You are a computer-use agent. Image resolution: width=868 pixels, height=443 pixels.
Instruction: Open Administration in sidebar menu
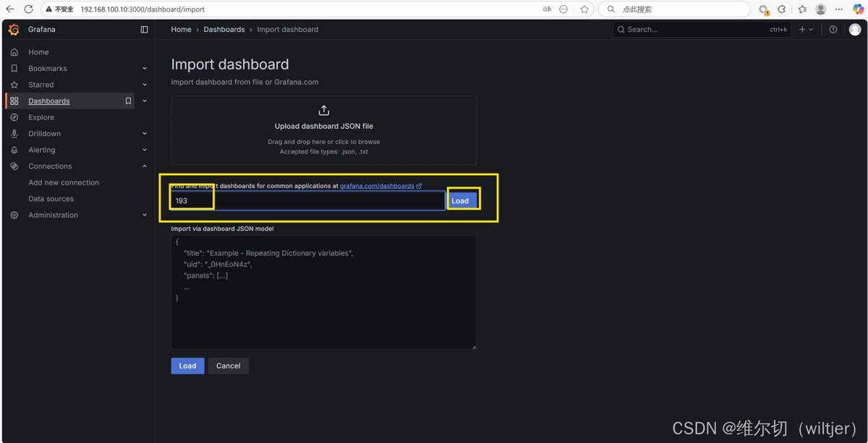pyautogui.click(x=53, y=215)
